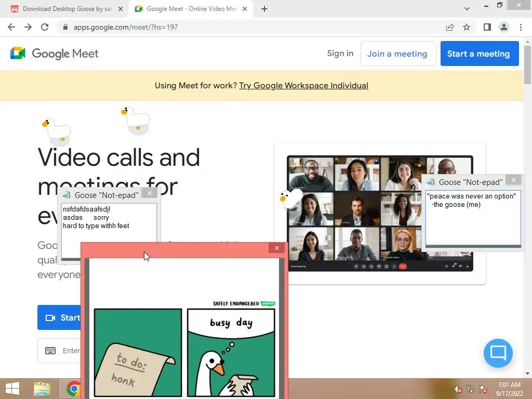Switch to Download Desktop Goose tab
The width and height of the screenshot is (532, 399).
click(x=66, y=9)
